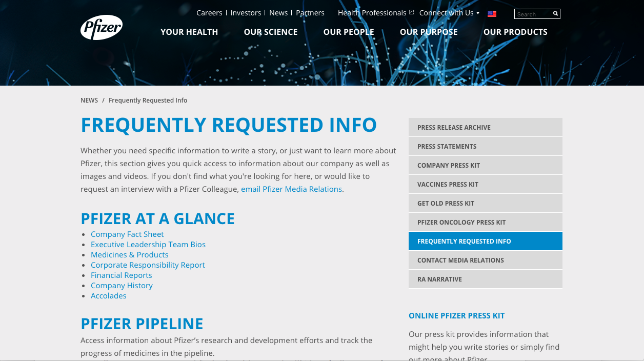Open the OUR PEOPLE menu
This screenshot has height=361, width=644.
349,32
